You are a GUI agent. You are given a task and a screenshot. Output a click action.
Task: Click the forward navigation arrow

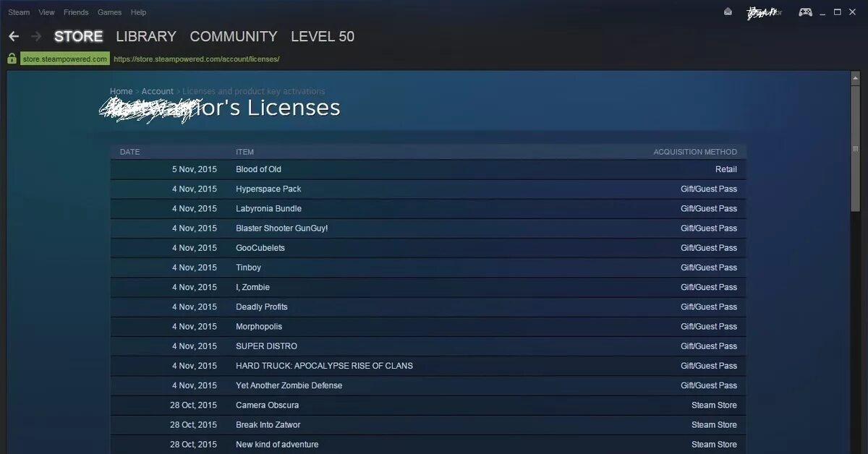36,36
